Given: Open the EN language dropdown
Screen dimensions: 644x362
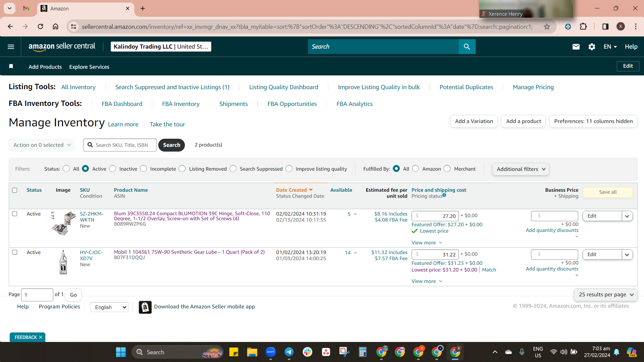Looking at the screenshot, I should pyautogui.click(x=610, y=47).
